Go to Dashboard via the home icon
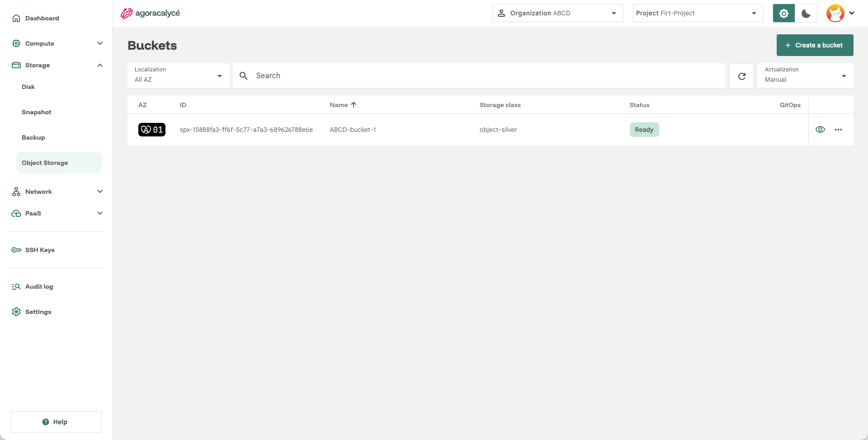This screenshot has height=440, width=868. [16, 18]
